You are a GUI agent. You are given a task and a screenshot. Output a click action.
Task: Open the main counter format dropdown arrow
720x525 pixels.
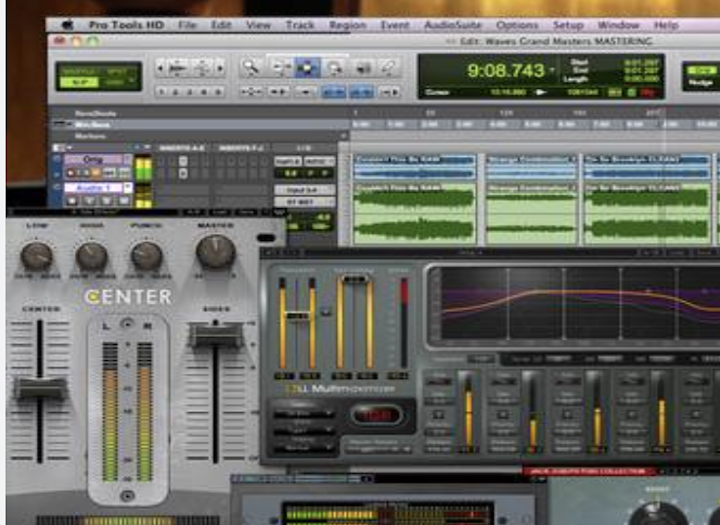[552, 70]
